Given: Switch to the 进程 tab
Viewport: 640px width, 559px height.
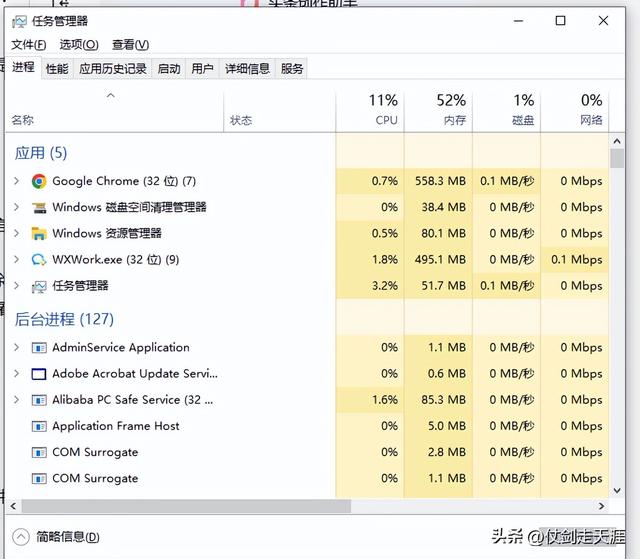Looking at the screenshot, I should click(x=23, y=67).
